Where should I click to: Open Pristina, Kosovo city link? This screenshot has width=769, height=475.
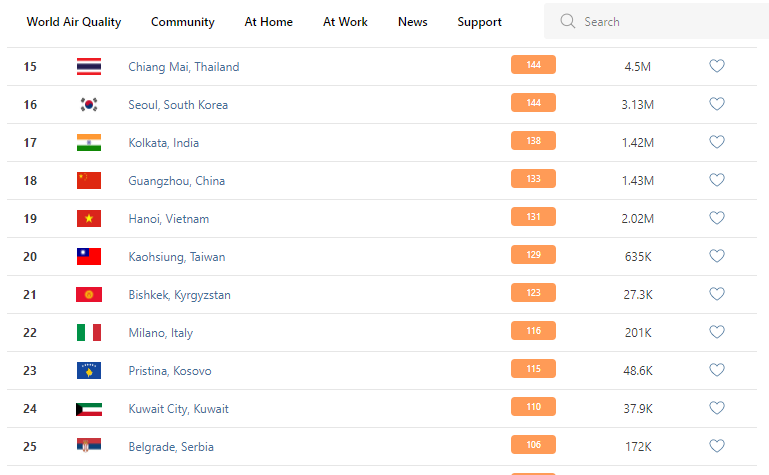click(170, 371)
